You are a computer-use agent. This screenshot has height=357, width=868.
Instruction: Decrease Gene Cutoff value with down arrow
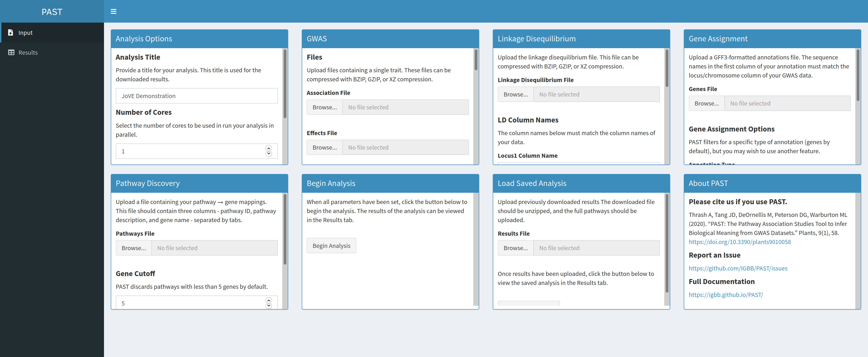[269, 306]
